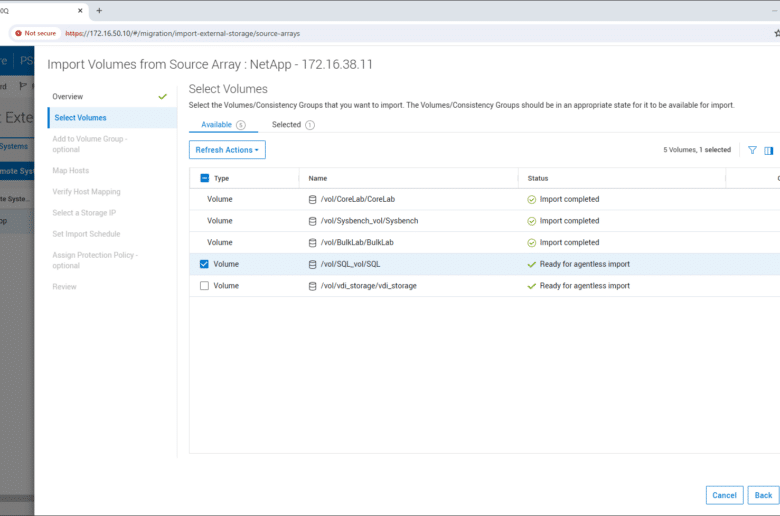This screenshot has height=516, width=780.
Task: Close the current browser tab
Action: (x=80, y=10)
